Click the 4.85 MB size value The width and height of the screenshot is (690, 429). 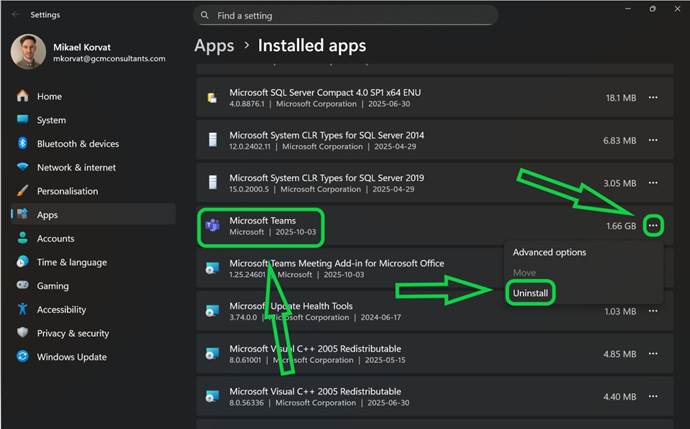pos(620,354)
